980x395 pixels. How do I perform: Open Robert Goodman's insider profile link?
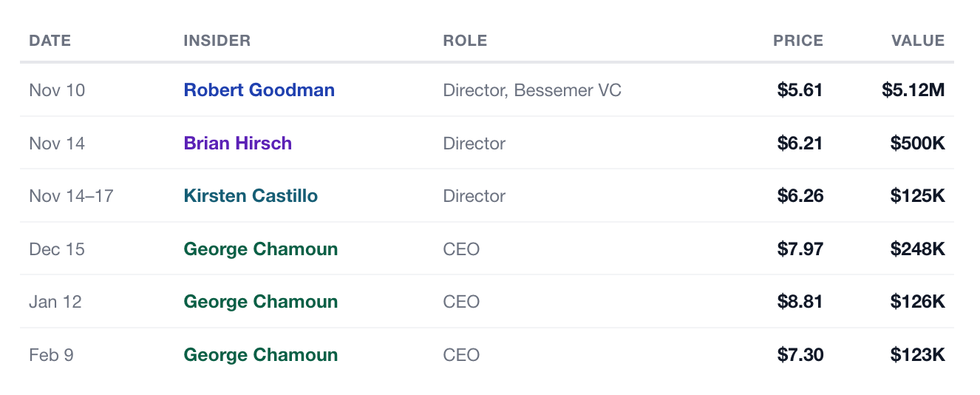point(259,90)
